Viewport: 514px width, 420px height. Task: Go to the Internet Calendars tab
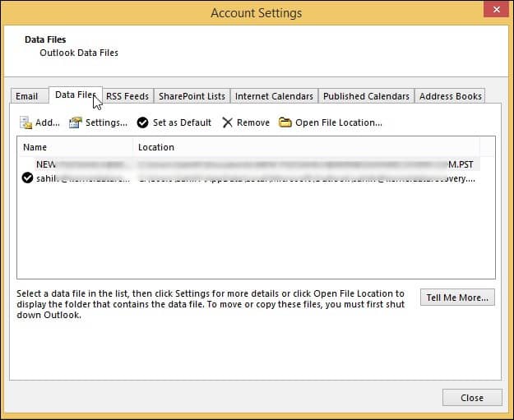(274, 96)
